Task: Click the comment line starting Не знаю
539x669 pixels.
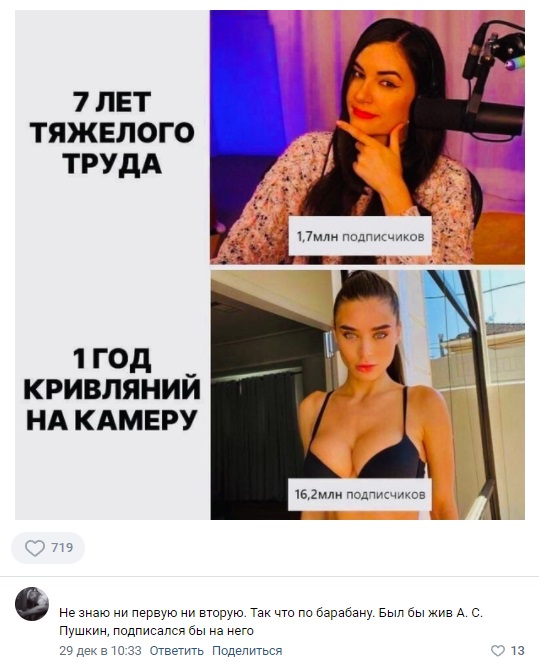Action: pyautogui.click(x=271, y=613)
